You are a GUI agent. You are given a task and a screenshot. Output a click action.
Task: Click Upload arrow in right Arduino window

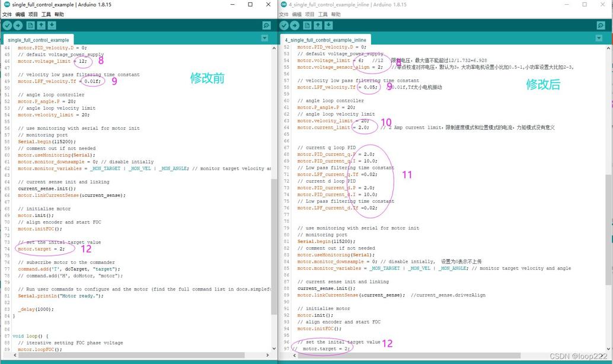295,25
